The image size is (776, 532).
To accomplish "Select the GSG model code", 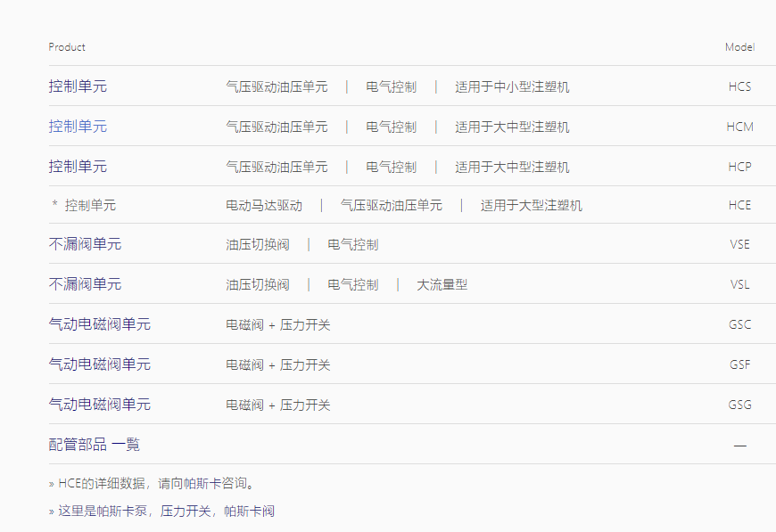I will pos(739,405).
